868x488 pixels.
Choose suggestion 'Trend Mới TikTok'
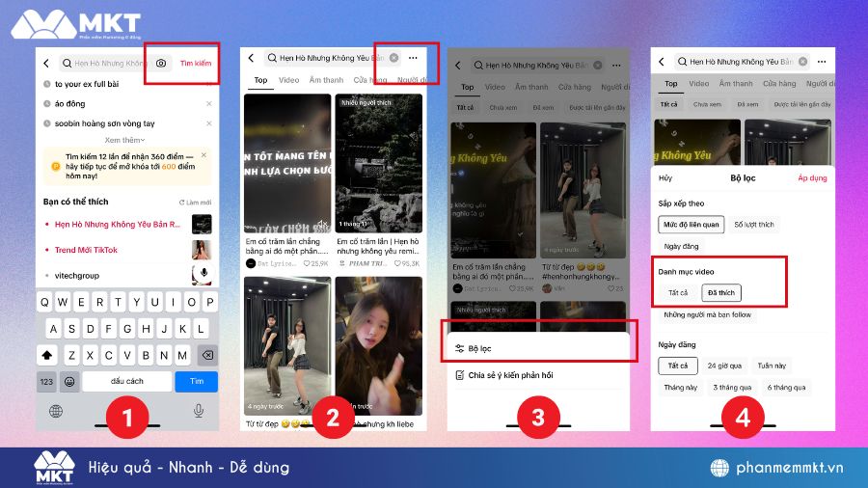pyautogui.click(x=86, y=250)
